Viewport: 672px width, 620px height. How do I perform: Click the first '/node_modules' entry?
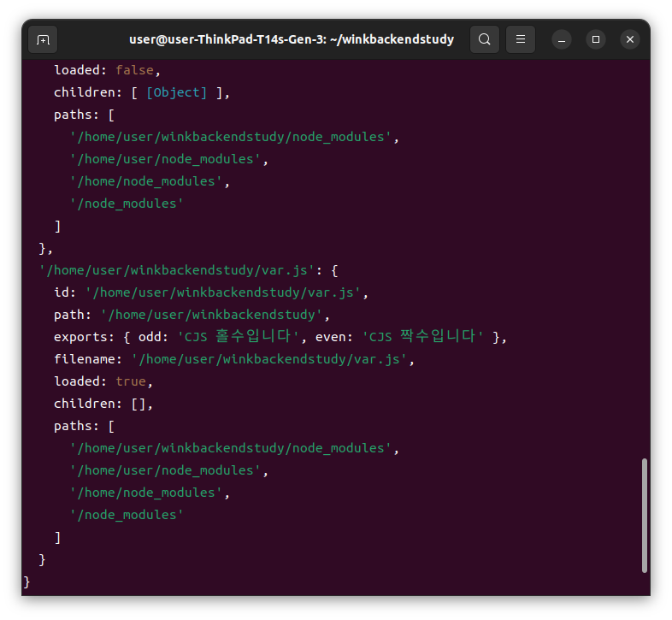click(127, 204)
